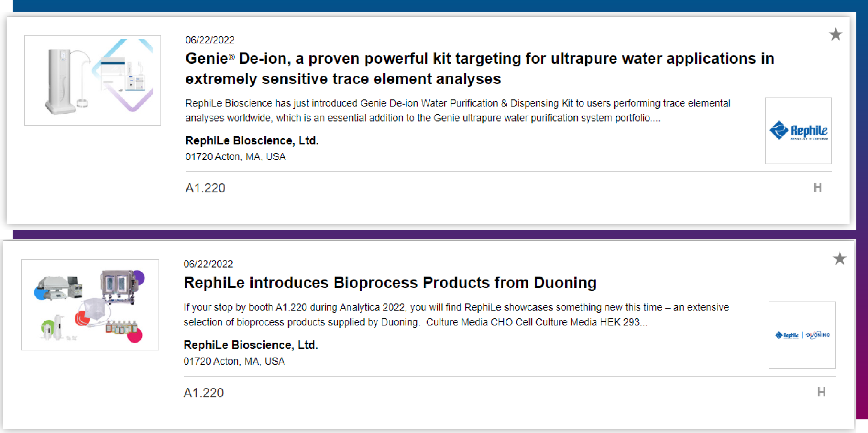The width and height of the screenshot is (868, 433).
Task: Click the Genie water purifier product thumbnail
Action: pyautogui.click(x=92, y=80)
